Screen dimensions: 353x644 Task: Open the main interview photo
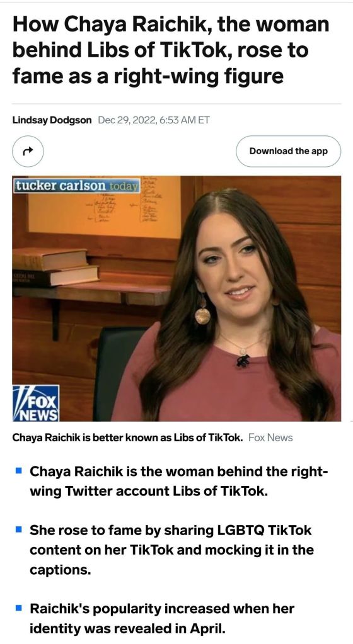click(176, 298)
